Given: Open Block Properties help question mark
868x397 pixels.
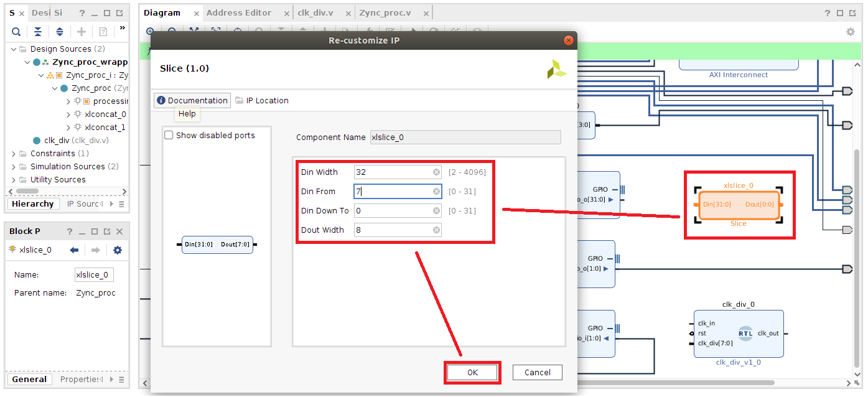Looking at the screenshot, I should coord(70,231).
